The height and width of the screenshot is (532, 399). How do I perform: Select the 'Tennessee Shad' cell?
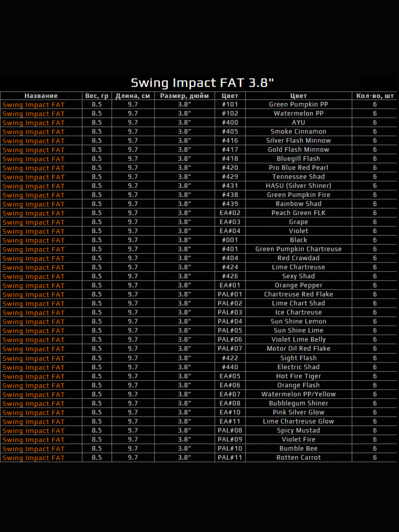coord(299,177)
